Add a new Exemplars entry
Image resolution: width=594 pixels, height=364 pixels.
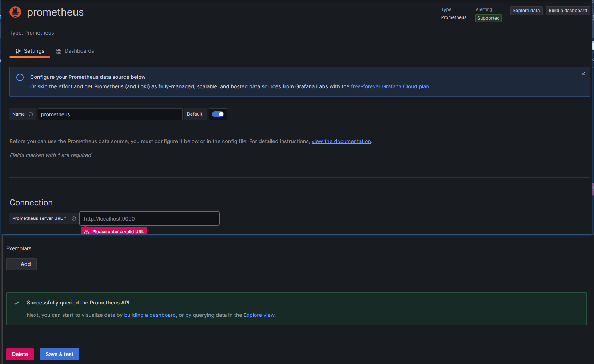(21, 264)
